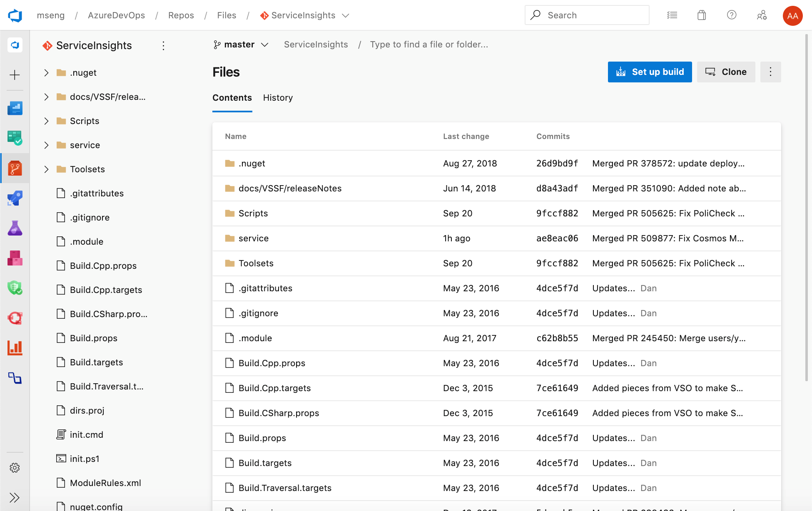This screenshot has height=511, width=812.
Task: Select the Contents tab
Action: click(x=232, y=98)
